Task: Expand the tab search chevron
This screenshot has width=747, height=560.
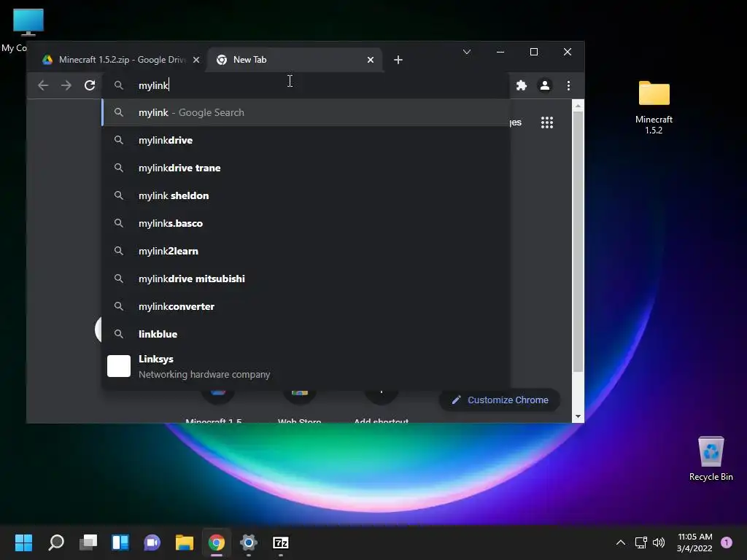Action: 467,52
